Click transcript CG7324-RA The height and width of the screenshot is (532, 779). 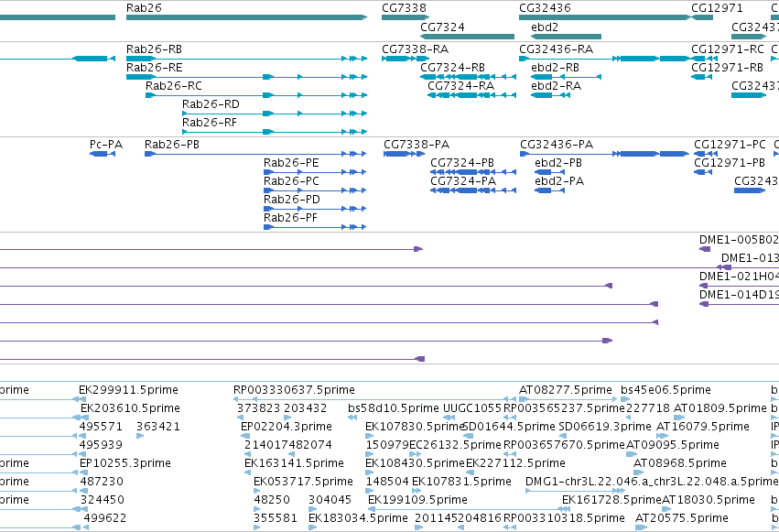click(x=472, y=95)
